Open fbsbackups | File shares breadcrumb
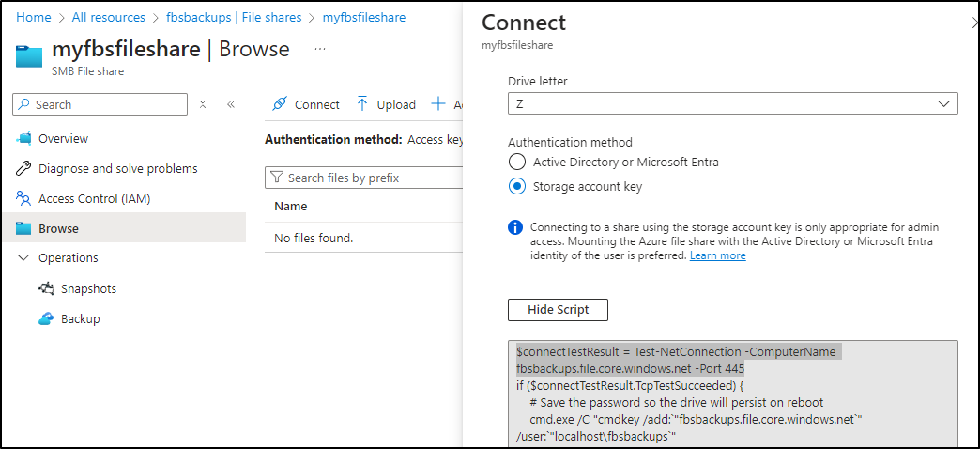The height and width of the screenshot is (449, 980). point(234,18)
